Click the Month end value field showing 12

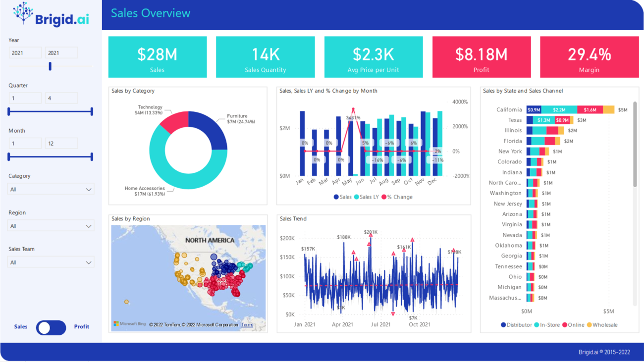pos(61,143)
